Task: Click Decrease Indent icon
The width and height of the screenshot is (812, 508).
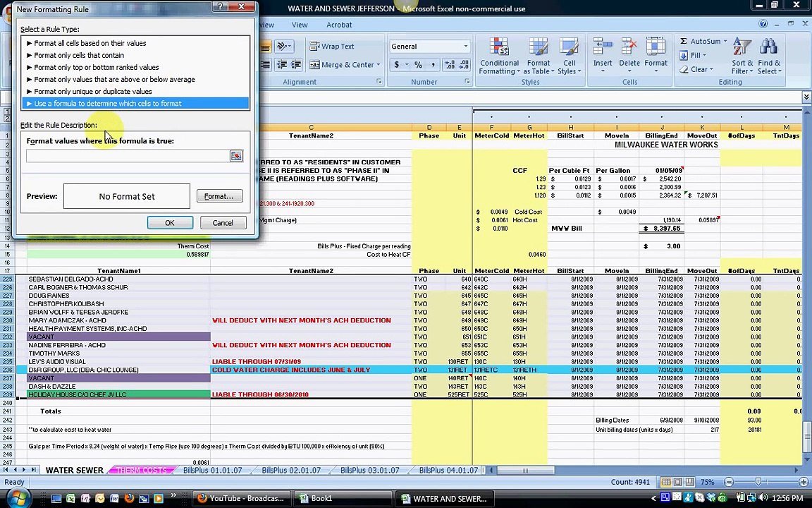Action: click(x=282, y=65)
